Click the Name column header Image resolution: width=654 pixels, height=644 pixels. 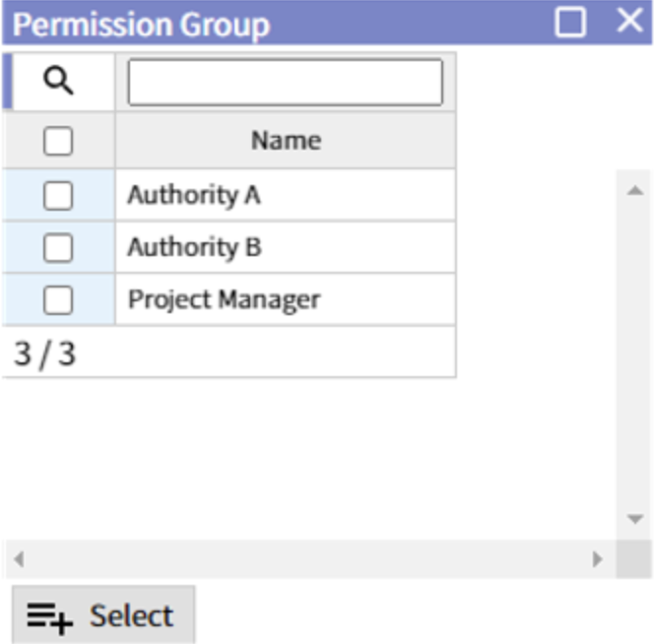(x=286, y=141)
